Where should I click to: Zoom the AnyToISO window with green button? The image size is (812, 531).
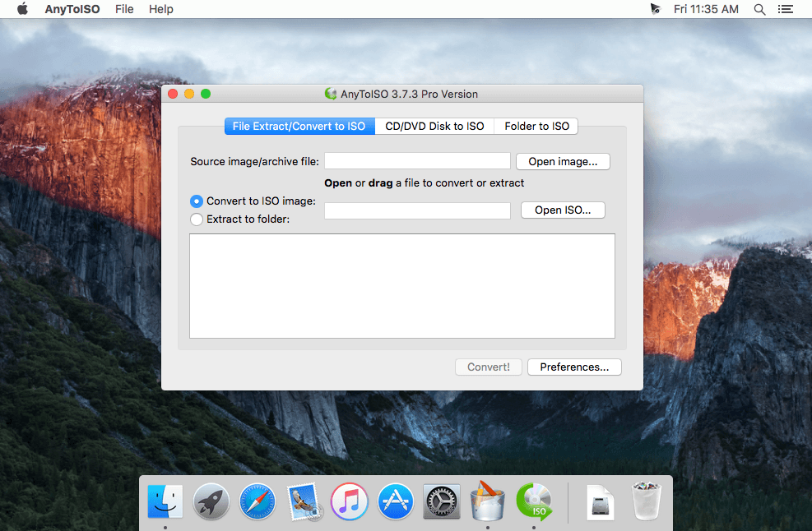tap(206, 94)
